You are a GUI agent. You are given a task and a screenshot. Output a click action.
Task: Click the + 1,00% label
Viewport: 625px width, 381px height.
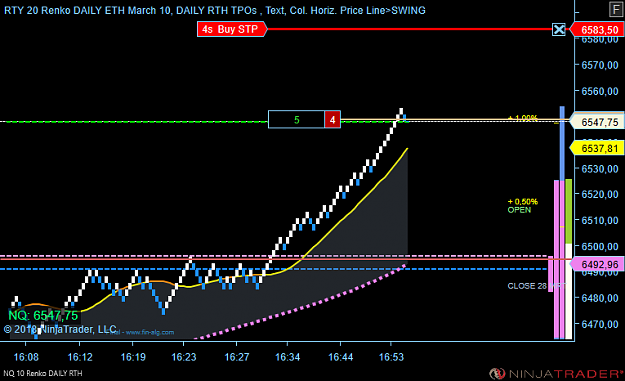(523, 118)
